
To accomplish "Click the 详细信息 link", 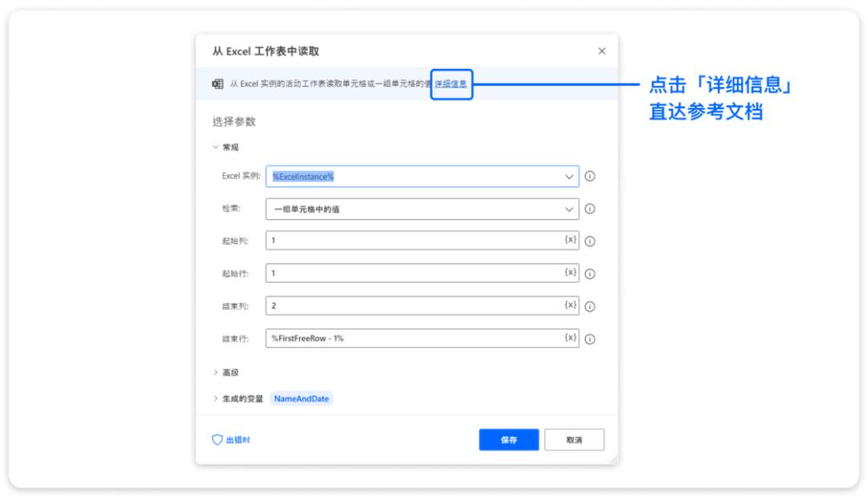I will [x=451, y=84].
